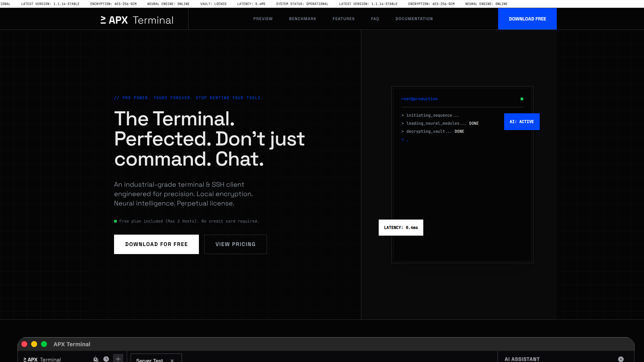The height and width of the screenshot is (362, 644).
Task: Open a new terminal tab with the plus icon
Action: tap(118, 359)
